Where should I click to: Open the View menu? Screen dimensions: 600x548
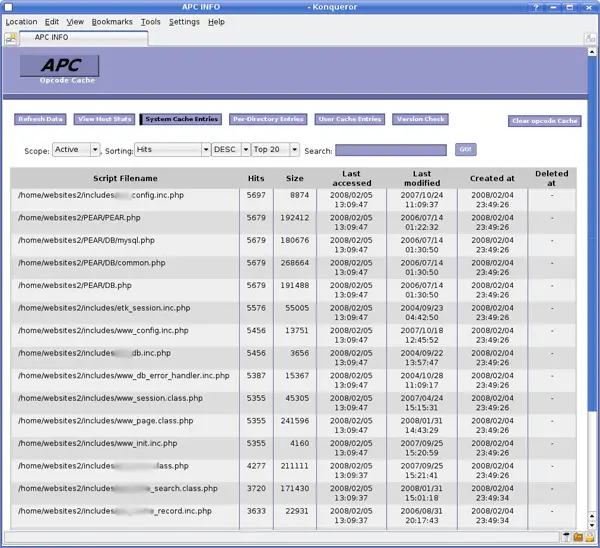click(x=75, y=22)
